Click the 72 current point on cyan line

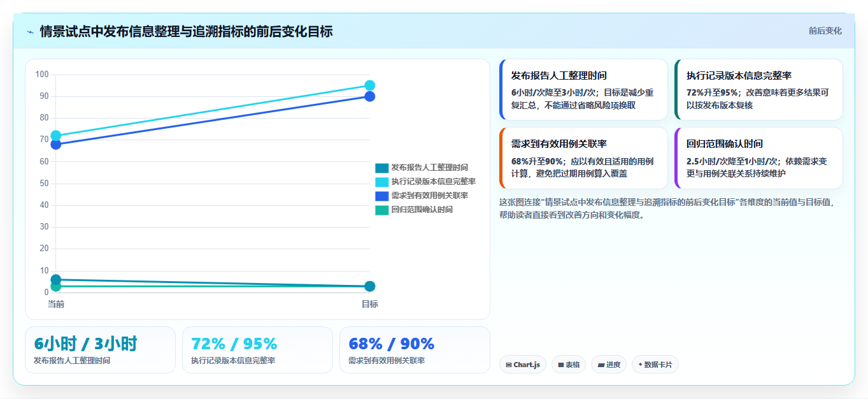tap(56, 136)
